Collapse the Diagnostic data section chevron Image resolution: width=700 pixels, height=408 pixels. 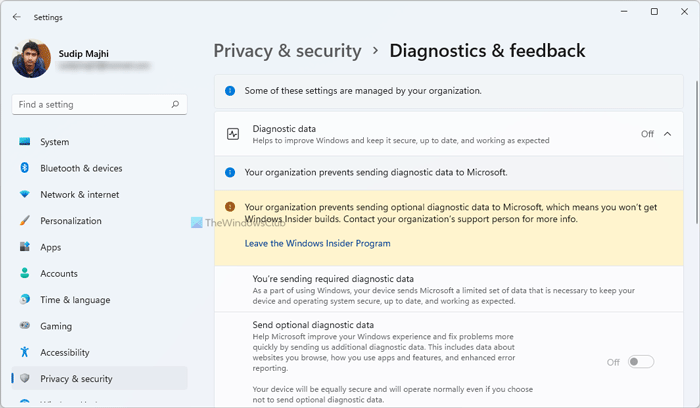(667, 134)
